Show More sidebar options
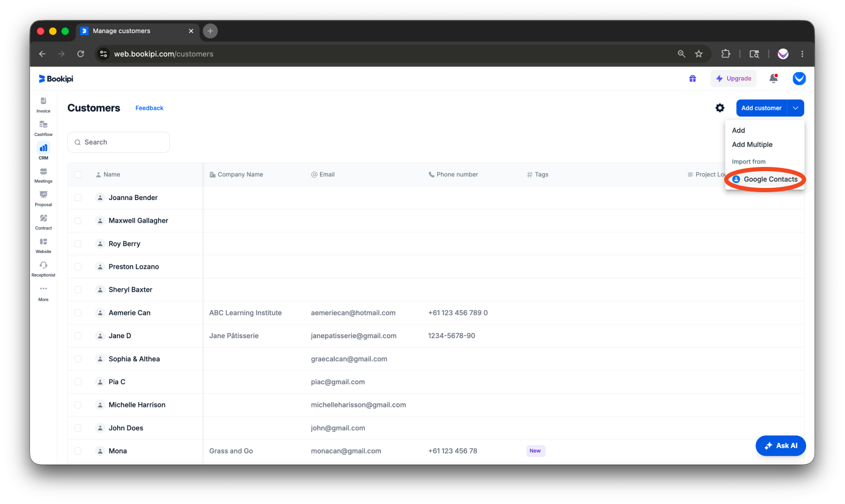Screen dimensions: 845x504 (x=44, y=293)
